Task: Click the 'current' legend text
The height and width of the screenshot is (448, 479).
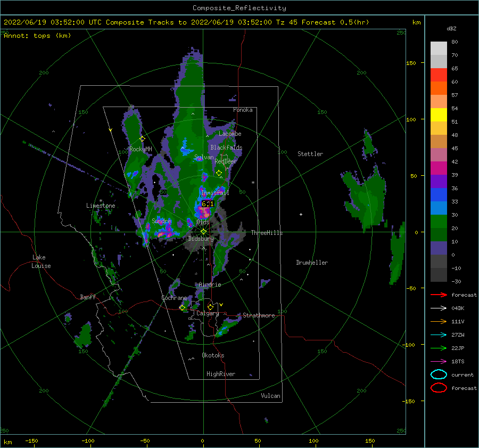Action: coord(463,375)
